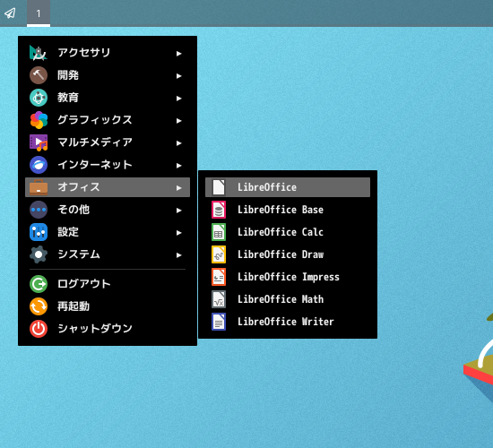Click the LibreOffice Math formula icon
The height and width of the screenshot is (448, 493).
pyautogui.click(x=219, y=299)
